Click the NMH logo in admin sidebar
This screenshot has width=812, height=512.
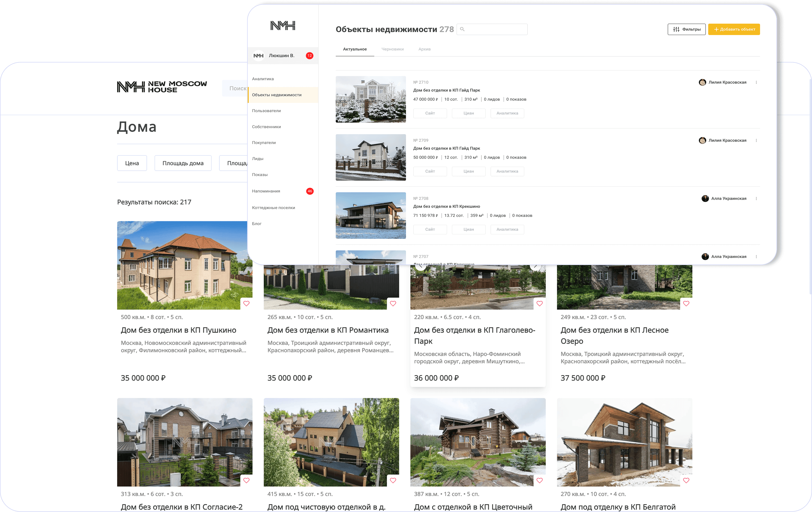click(x=283, y=26)
